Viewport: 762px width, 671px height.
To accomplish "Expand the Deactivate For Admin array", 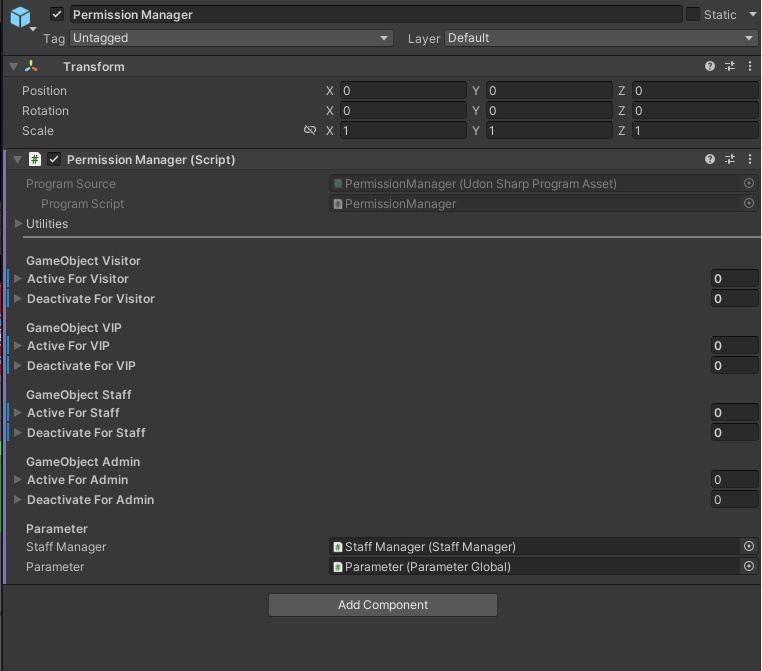I will pos(18,499).
